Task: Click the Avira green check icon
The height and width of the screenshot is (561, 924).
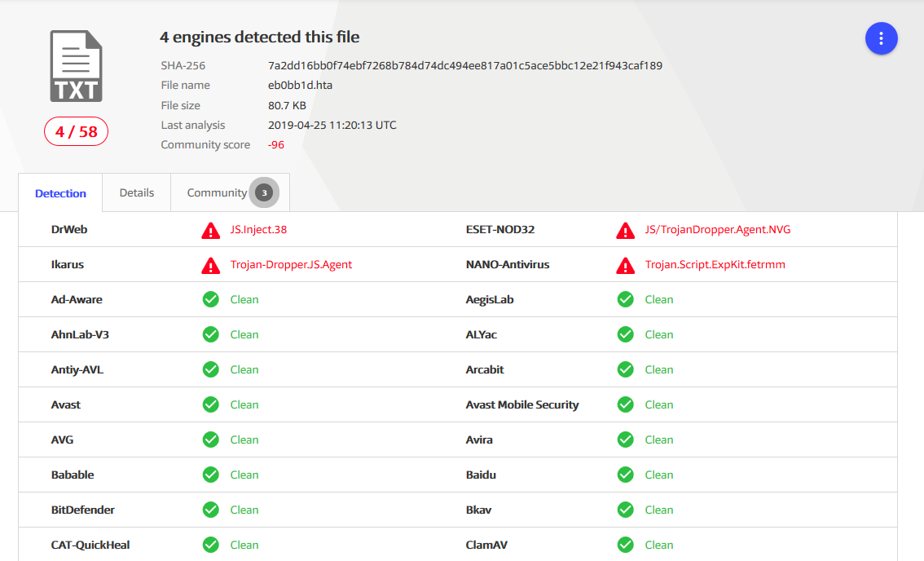Action: (625, 440)
